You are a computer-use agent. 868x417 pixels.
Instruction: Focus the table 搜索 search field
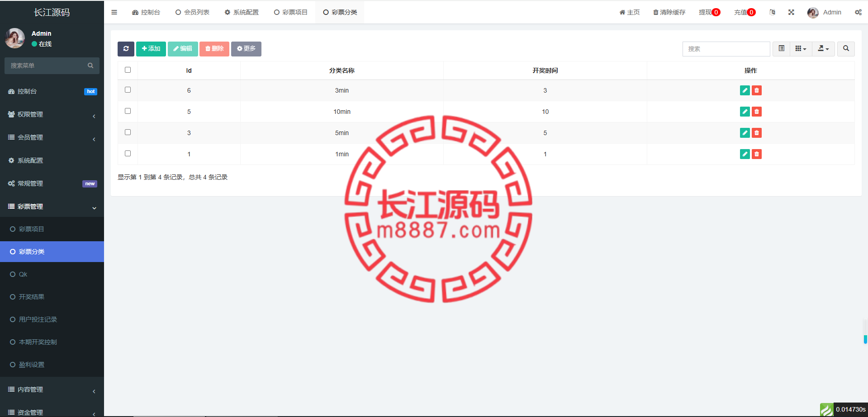(x=726, y=49)
